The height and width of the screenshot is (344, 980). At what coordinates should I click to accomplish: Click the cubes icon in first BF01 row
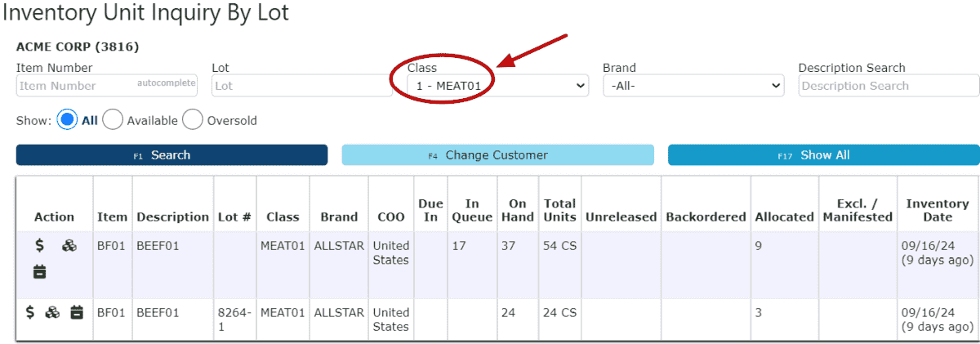tap(69, 245)
